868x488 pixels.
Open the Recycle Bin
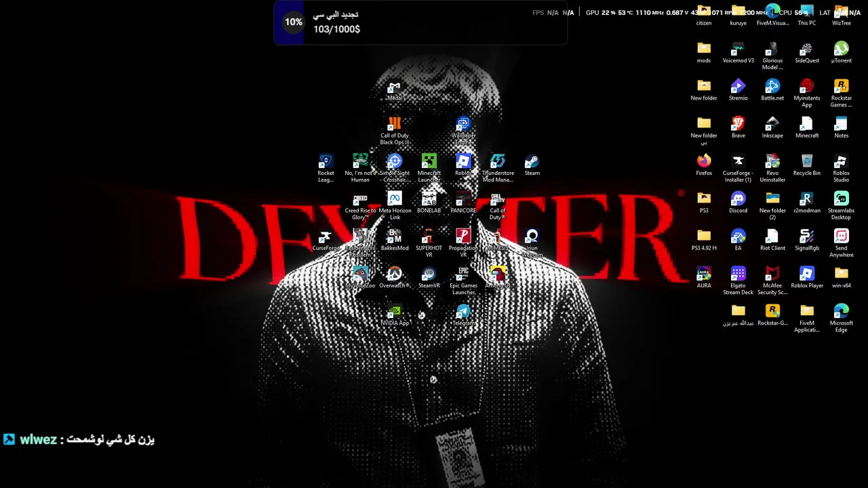click(807, 163)
